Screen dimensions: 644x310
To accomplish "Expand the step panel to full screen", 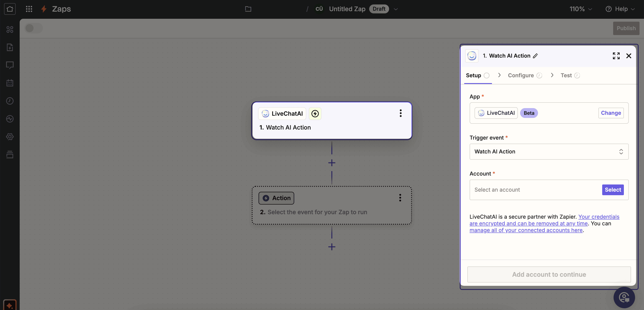I will coord(616,56).
